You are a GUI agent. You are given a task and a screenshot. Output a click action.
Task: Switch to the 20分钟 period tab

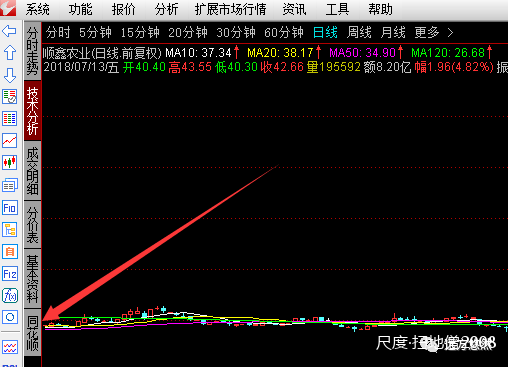(188, 33)
